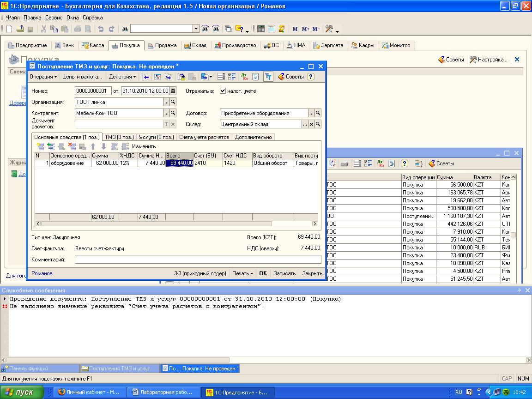Viewport: 532px width, 399px height.
Task: Click the Цены и валюта... button
Action: click(82, 77)
